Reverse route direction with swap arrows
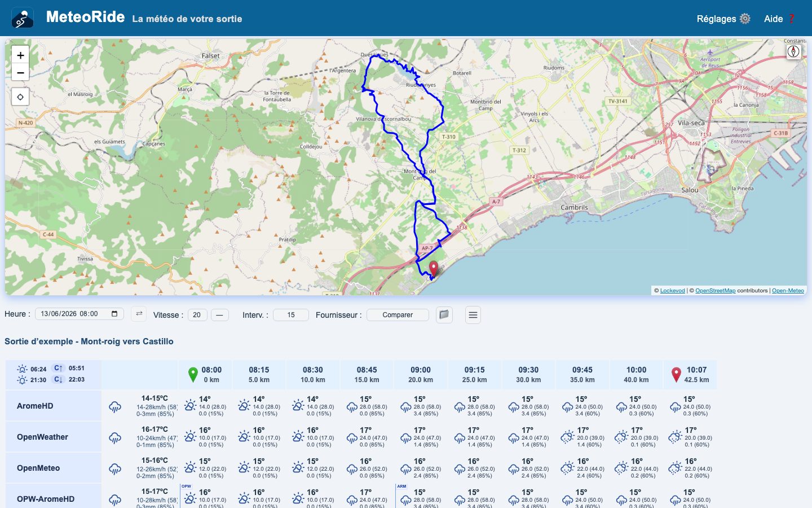This screenshot has width=812, height=508. pyautogui.click(x=139, y=314)
